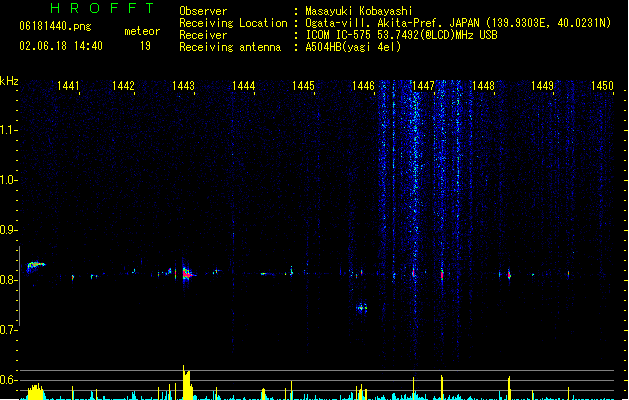Screen dimensions: 629x400
Task: Click the Receiver label
Action: point(203,35)
